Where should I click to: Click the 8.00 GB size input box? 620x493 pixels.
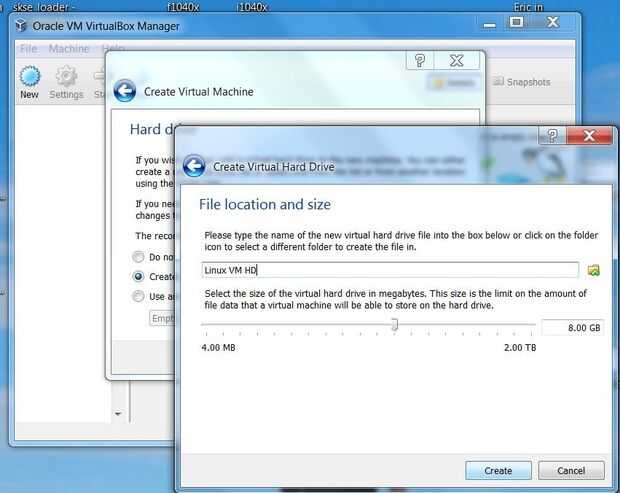(573, 328)
